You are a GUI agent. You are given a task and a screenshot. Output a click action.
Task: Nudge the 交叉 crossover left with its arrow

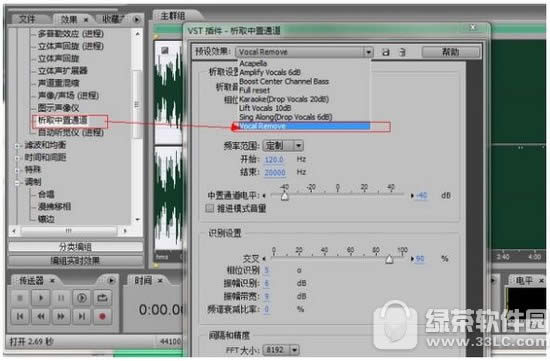tap(264, 259)
